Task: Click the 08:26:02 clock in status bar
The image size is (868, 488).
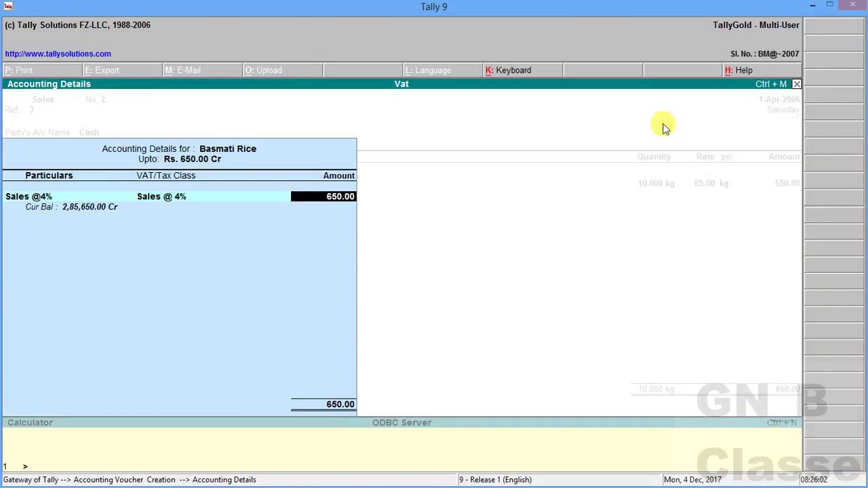Action: (814, 480)
